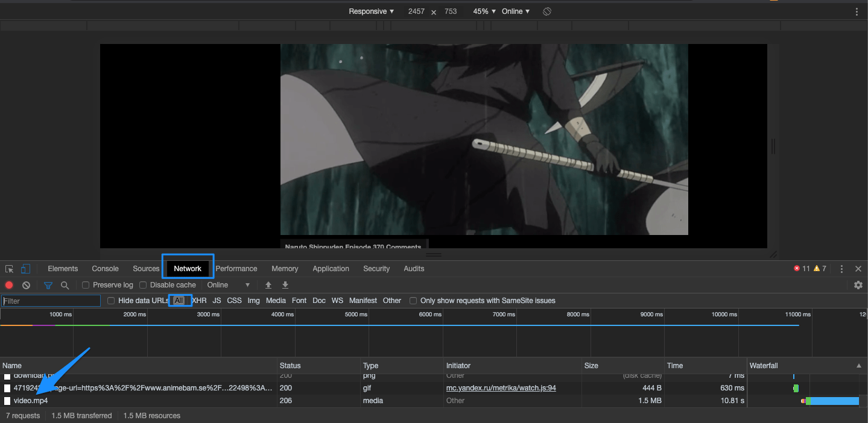Select the video.mp4 request row

click(434, 401)
